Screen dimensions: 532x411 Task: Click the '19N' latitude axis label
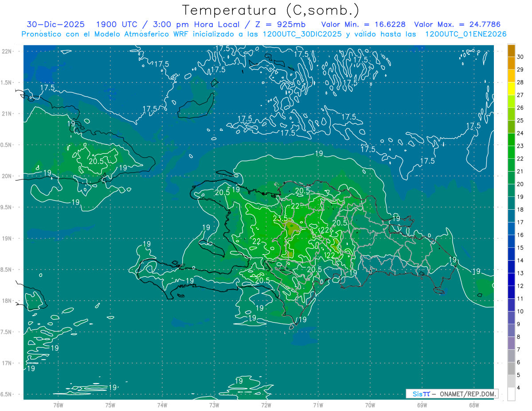point(7,239)
